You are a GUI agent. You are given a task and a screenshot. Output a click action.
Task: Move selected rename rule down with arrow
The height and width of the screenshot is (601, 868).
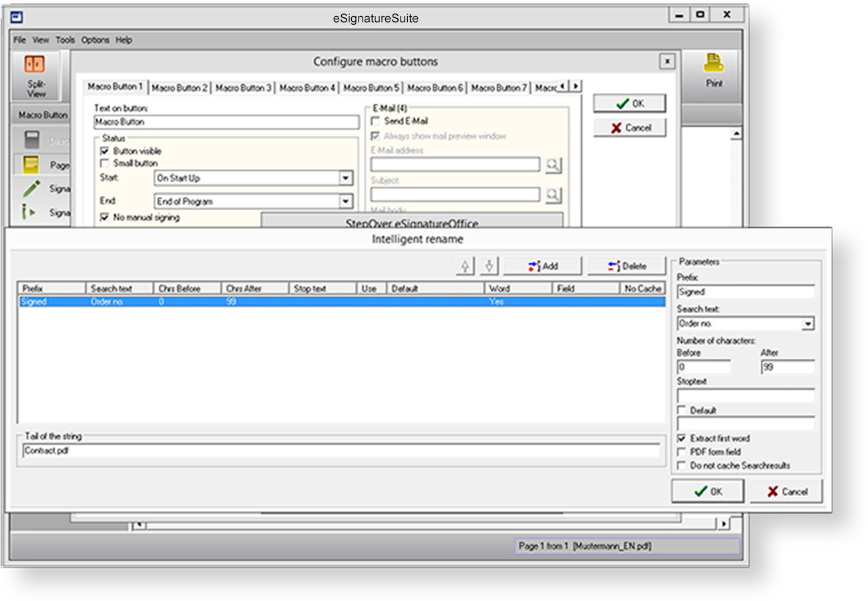(489, 266)
